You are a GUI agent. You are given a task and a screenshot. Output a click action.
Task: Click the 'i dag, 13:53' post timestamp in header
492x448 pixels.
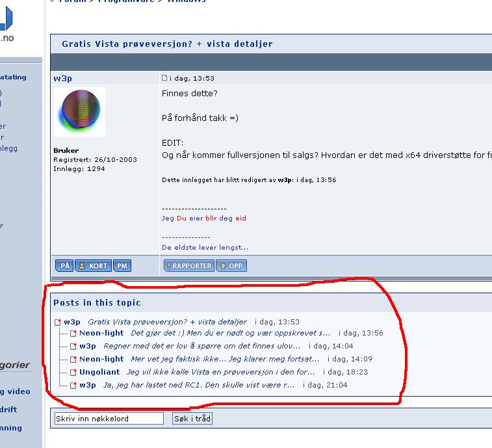(192, 78)
